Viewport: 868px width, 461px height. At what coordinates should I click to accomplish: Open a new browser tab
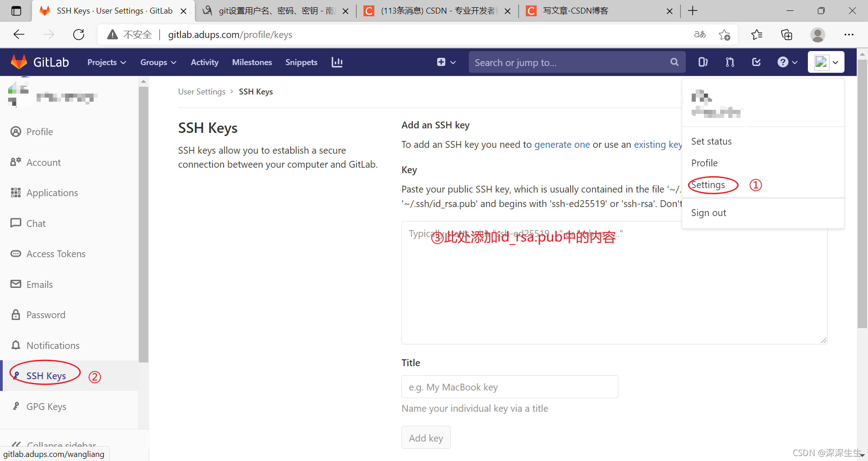693,10
